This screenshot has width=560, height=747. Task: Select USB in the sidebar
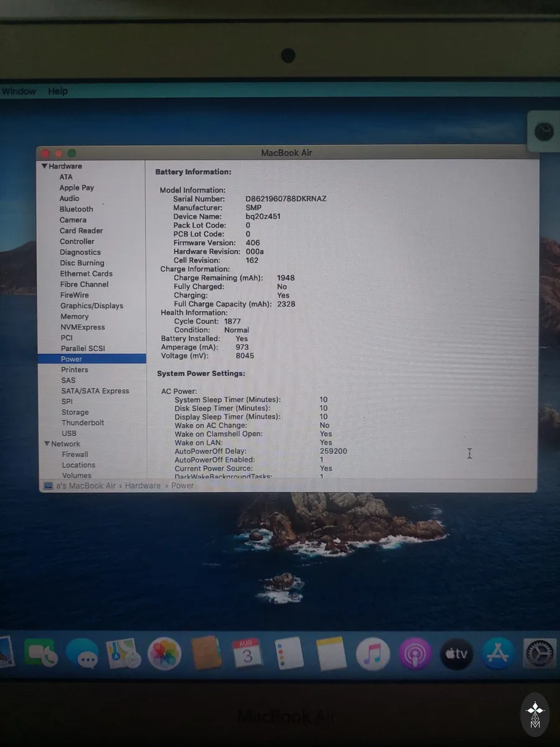tap(69, 433)
